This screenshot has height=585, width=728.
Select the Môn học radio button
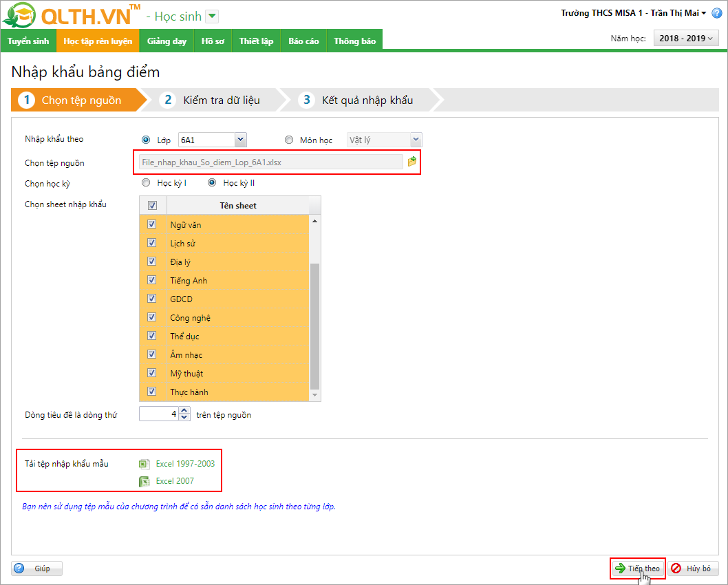tap(289, 140)
